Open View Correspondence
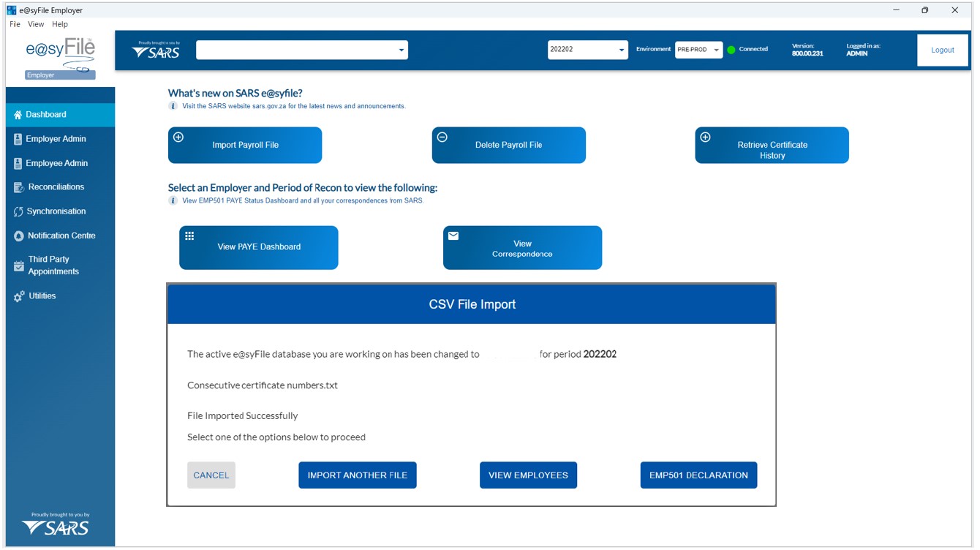 click(522, 247)
